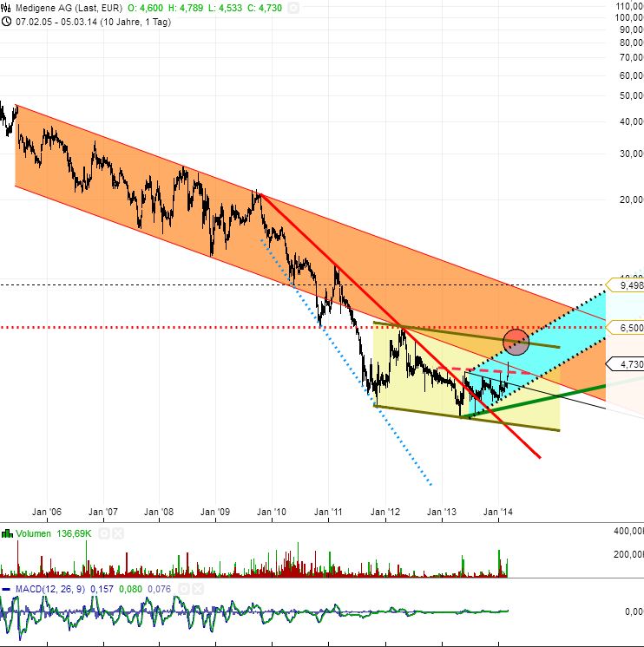Click the Jan '08 time axis label

[x=159, y=512]
